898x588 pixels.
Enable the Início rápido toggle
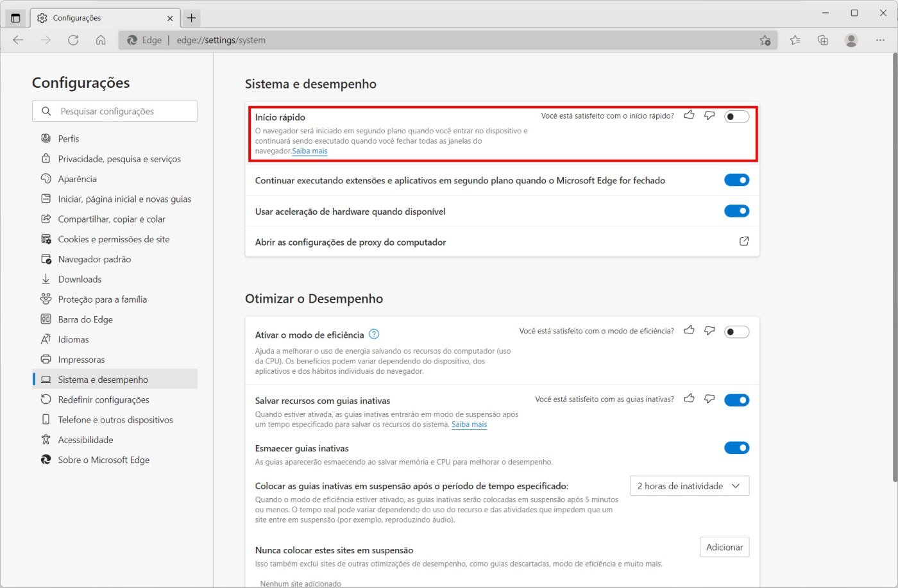pos(736,117)
